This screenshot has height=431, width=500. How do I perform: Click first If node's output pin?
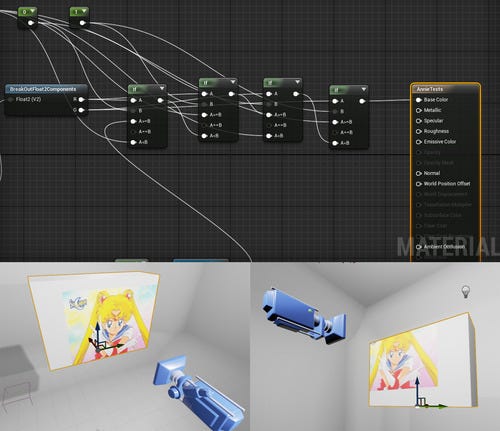click(x=160, y=100)
